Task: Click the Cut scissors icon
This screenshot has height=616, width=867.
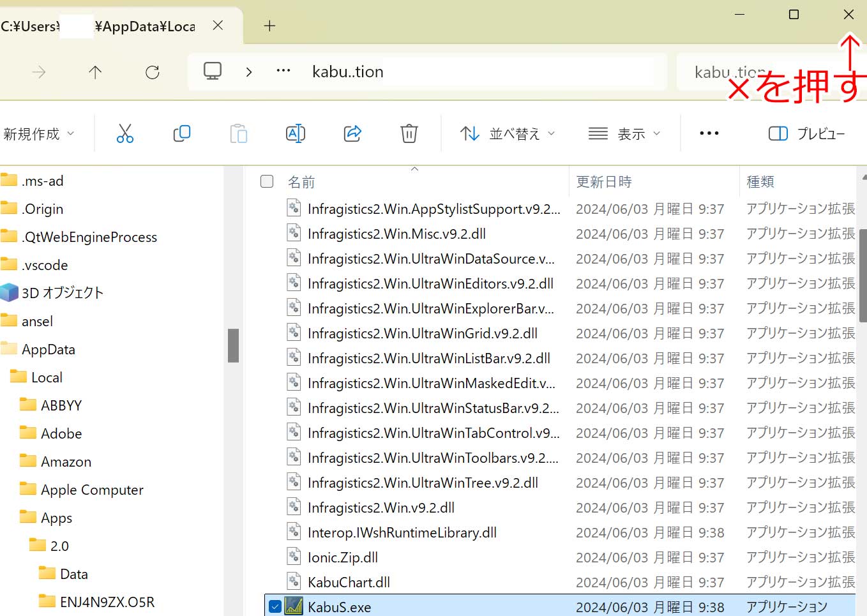Action: (x=125, y=133)
